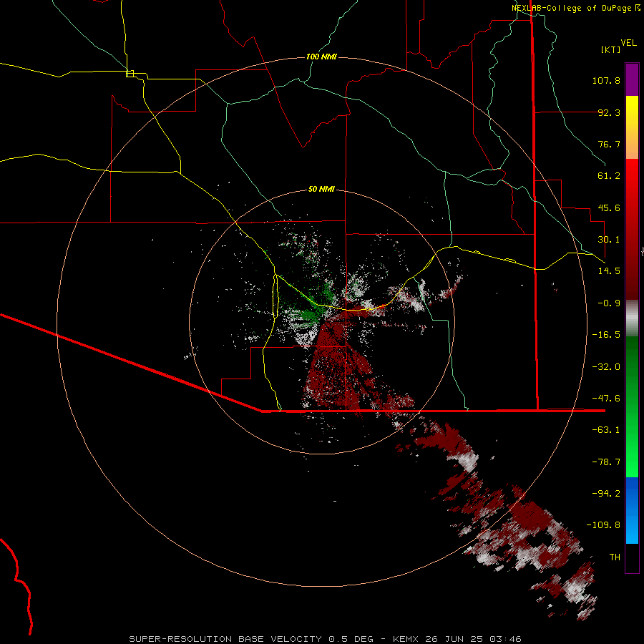The width and height of the screenshot is (644, 644).
Task: Select the 14.5 velocity scale value
Action: tap(609, 271)
